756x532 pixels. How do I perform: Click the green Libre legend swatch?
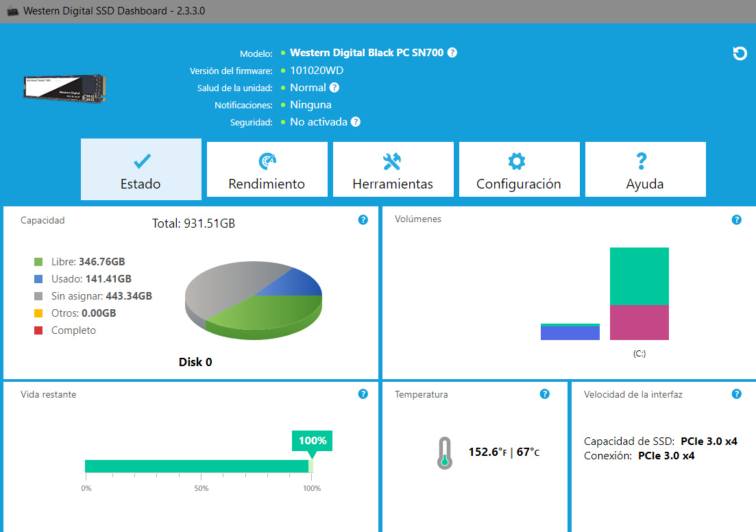pyautogui.click(x=39, y=262)
